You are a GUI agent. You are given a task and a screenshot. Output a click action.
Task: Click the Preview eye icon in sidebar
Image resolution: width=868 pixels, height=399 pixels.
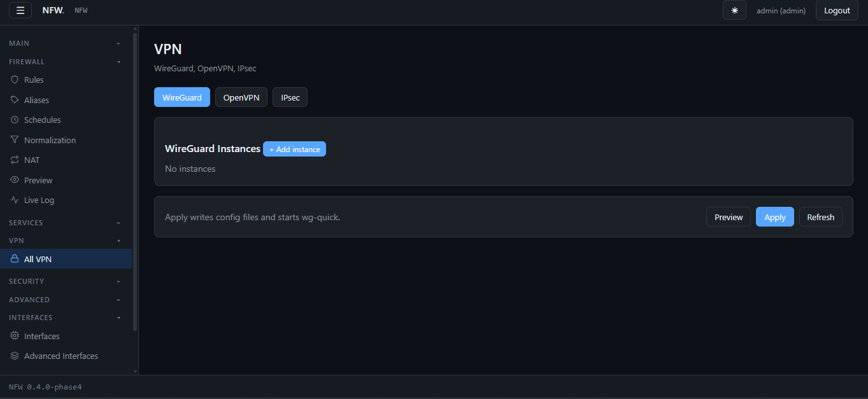point(15,180)
